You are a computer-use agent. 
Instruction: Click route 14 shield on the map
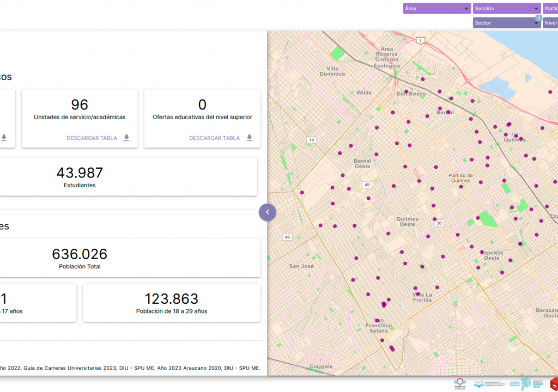tap(311, 140)
